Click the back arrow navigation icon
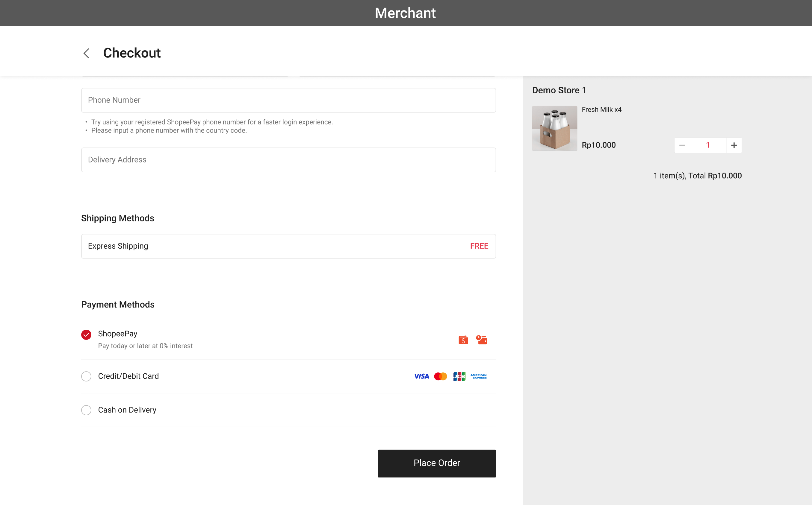 click(87, 53)
